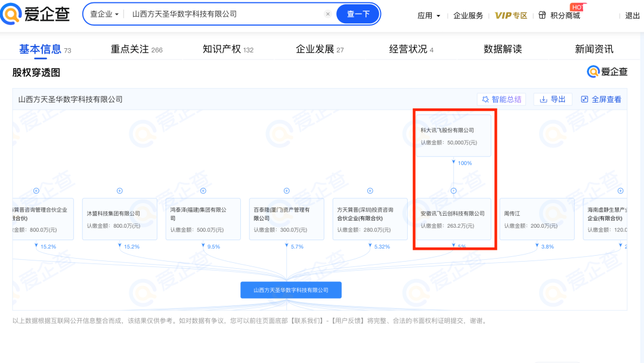This screenshot has width=644, height=363.
Task: Open 全屏查看 fullscreen view
Action: (x=600, y=100)
